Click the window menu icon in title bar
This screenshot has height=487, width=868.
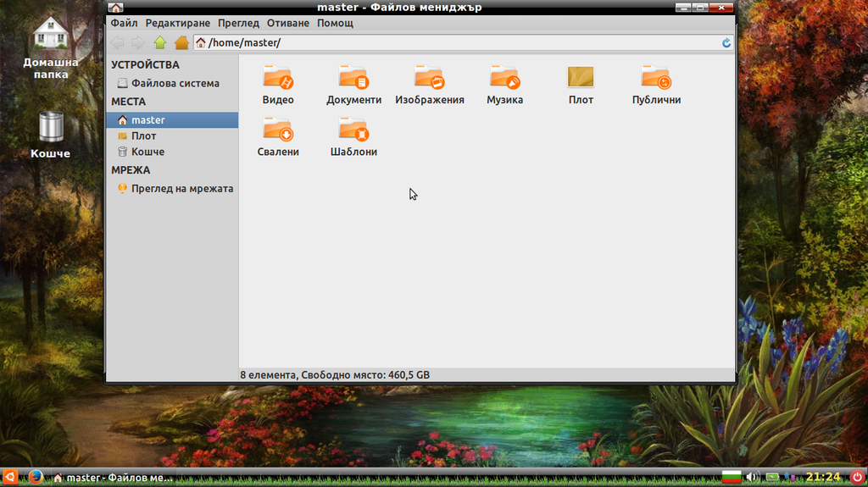tap(115, 7)
